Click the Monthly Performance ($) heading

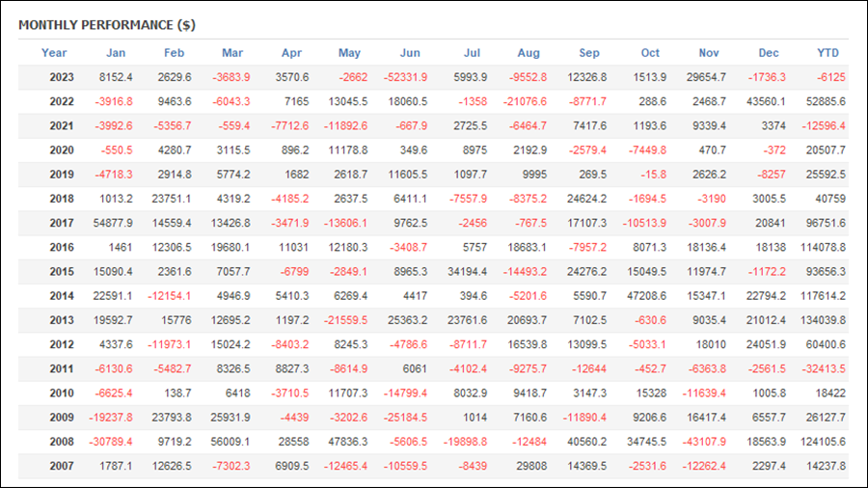tap(107, 25)
